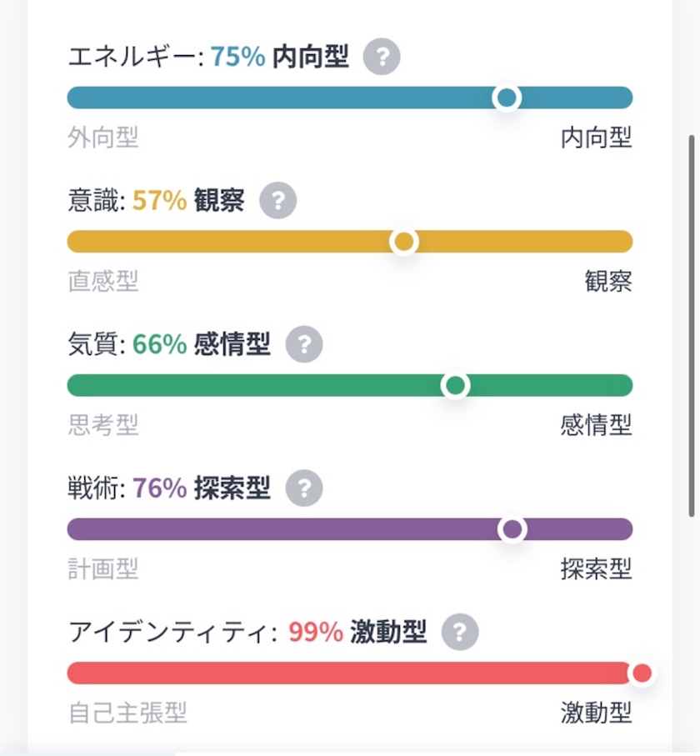Click the 内向型 label at right end
This screenshot has height=756, width=700.
(x=597, y=138)
